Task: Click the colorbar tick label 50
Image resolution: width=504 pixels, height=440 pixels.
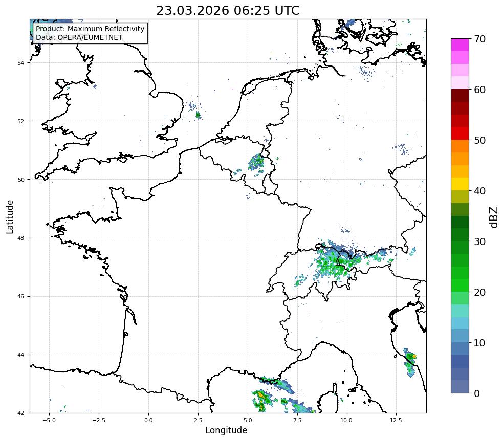Action: pos(479,141)
